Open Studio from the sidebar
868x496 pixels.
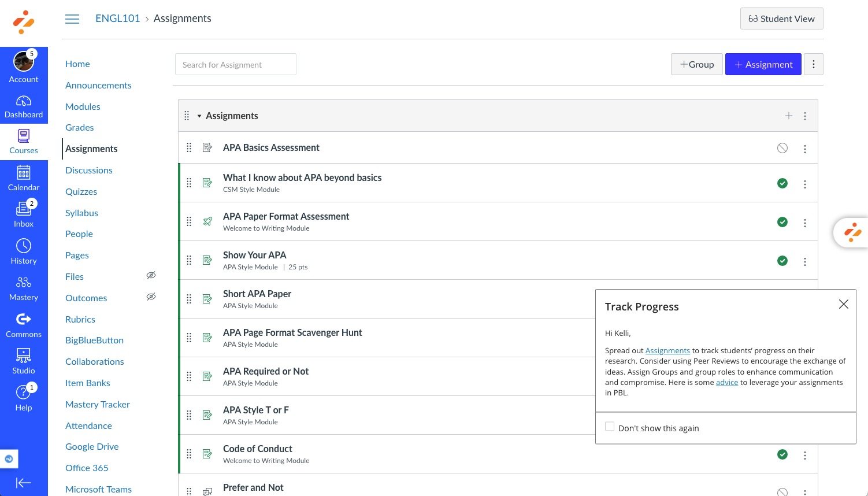24,356
